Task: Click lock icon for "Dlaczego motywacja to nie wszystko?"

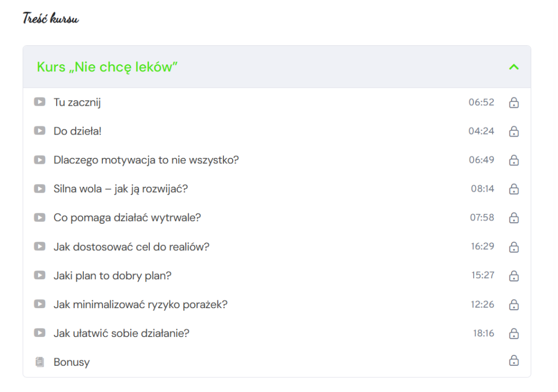Action: coord(513,160)
